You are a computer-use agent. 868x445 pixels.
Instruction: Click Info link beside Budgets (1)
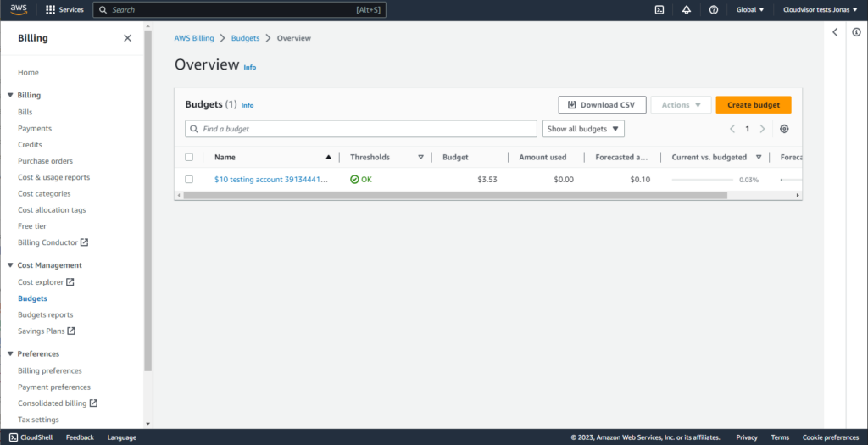248,105
